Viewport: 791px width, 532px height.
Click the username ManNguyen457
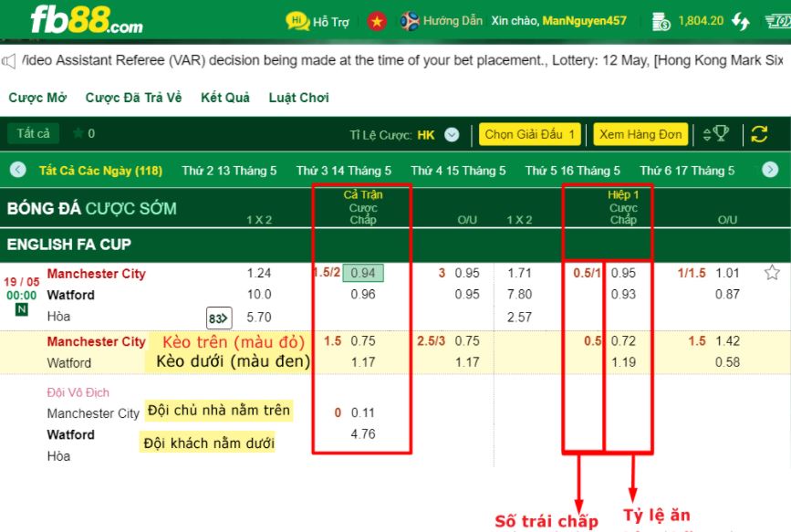tap(584, 21)
